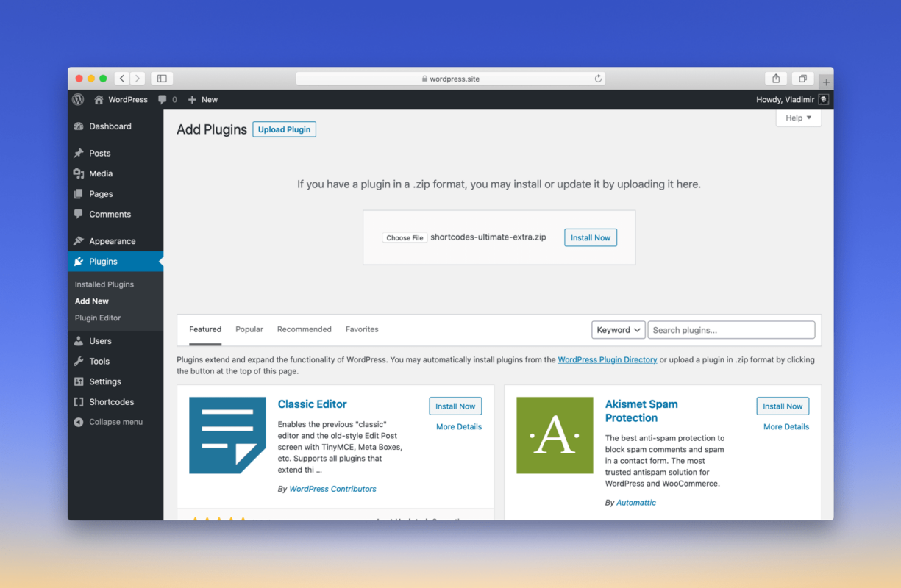Open Plugin Editor submenu item

pyautogui.click(x=98, y=318)
